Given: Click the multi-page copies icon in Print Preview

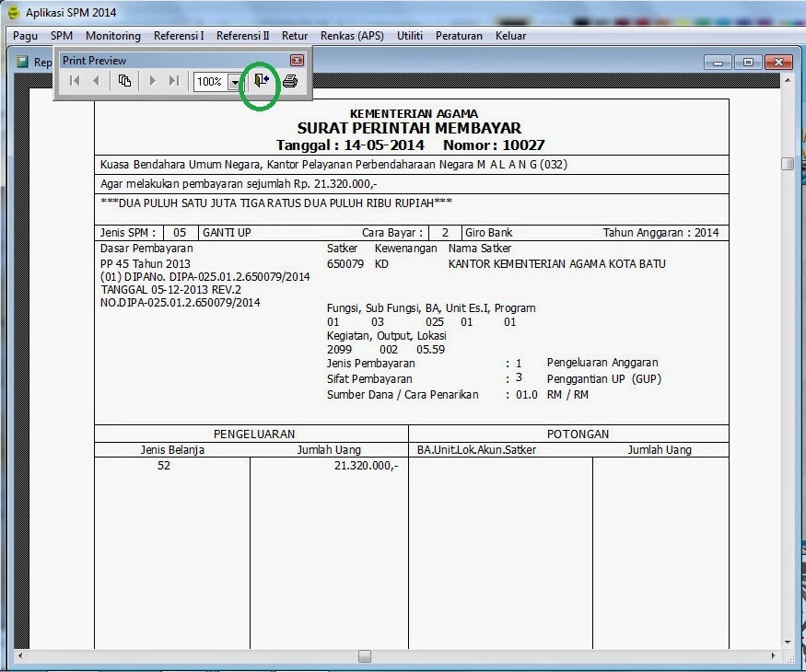Looking at the screenshot, I should (x=124, y=80).
